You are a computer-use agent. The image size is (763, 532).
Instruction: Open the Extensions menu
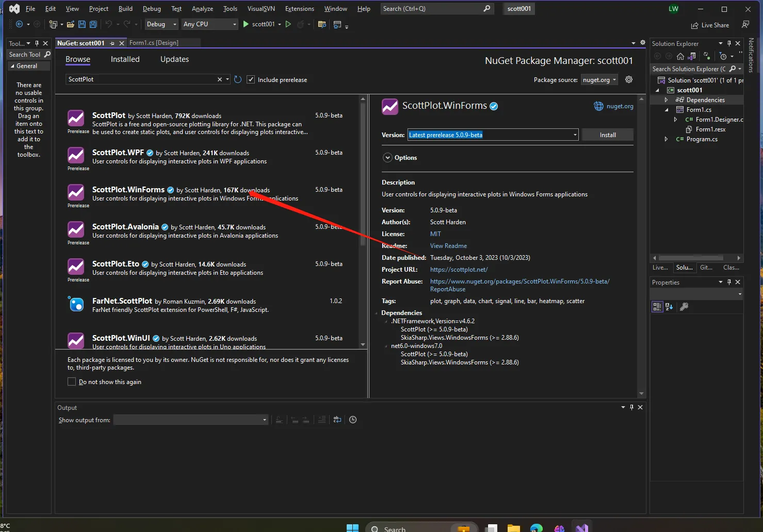(299, 9)
